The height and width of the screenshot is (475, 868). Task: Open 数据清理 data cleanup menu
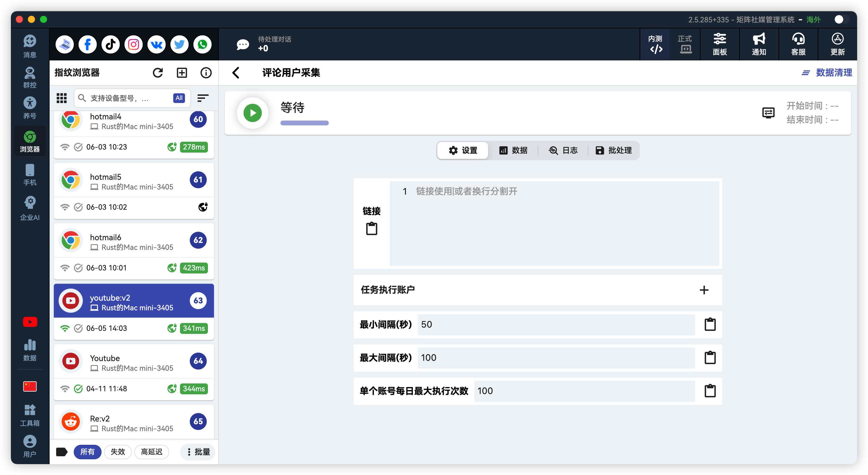click(826, 73)
